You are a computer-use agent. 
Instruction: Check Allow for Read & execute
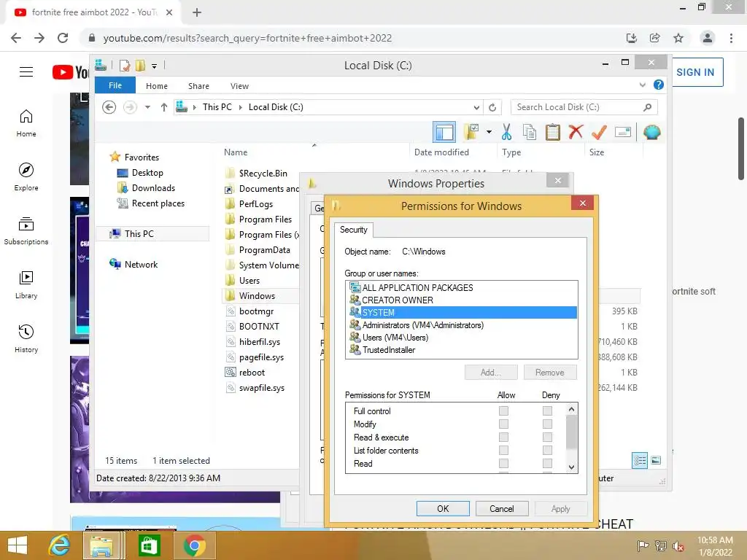503,437
